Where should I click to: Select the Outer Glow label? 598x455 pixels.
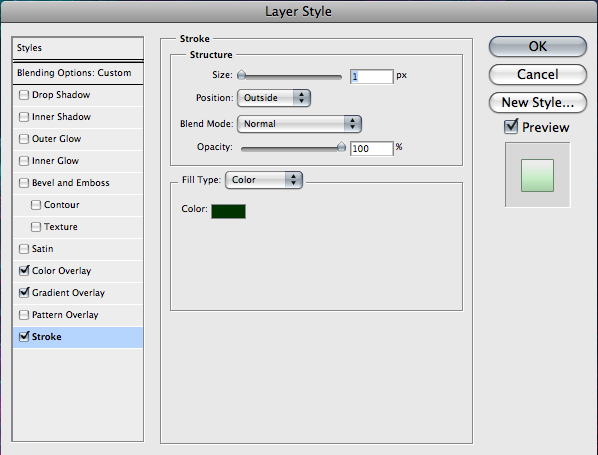point(56,139)
